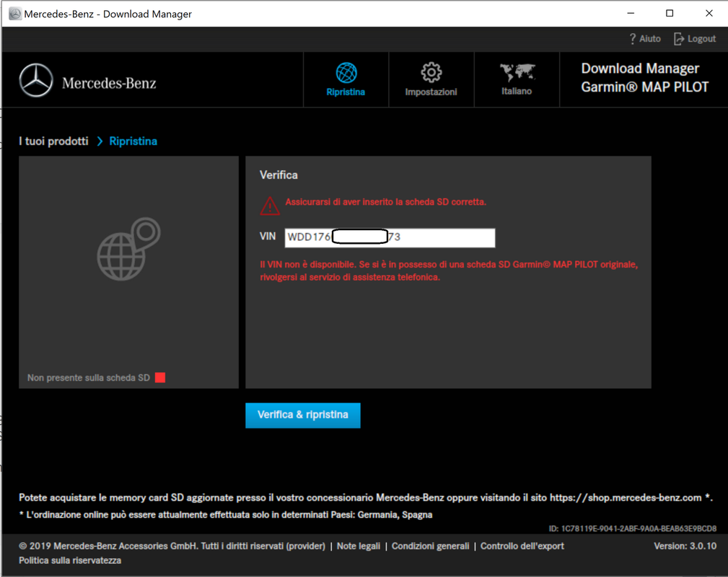Click the shop.mercedes-benz.com URL text
Screen dimensions: 728x577
[x=626, y=498]
